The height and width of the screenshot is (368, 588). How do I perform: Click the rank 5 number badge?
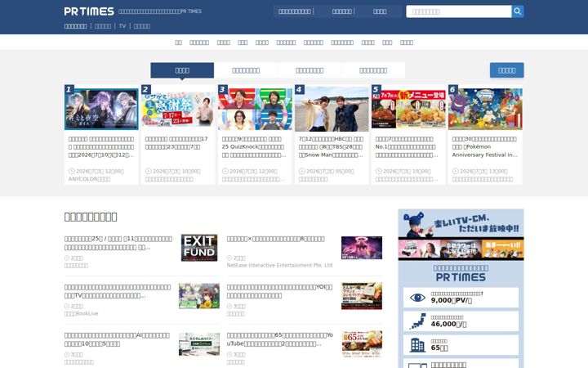coord(376,89)
